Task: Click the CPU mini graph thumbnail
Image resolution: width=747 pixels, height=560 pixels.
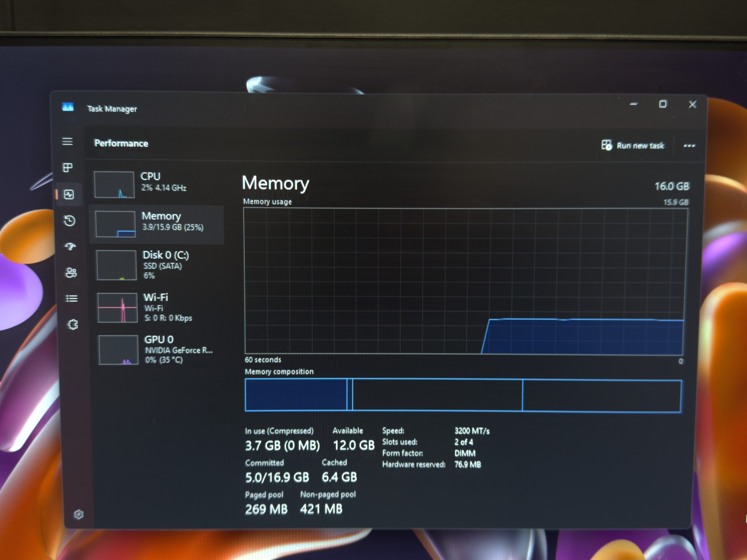Action: (114, 184)
